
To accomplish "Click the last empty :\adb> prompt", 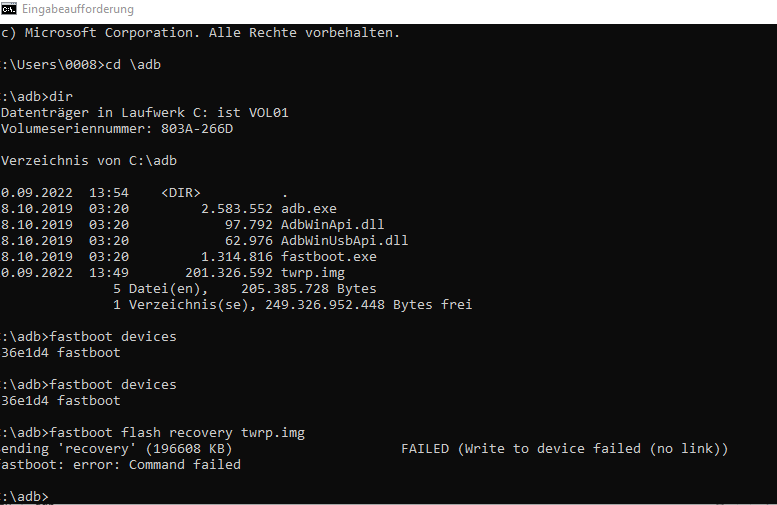I will pyautogui.click(x=26, y=497).
